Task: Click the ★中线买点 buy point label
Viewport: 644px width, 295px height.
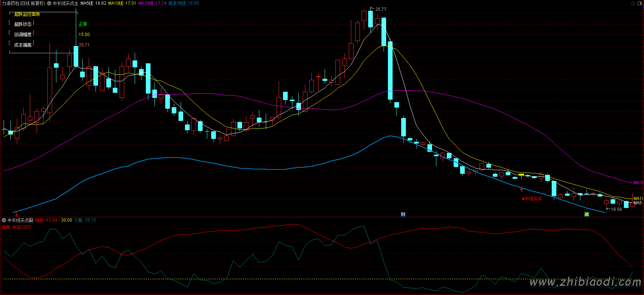Action: 532,199
